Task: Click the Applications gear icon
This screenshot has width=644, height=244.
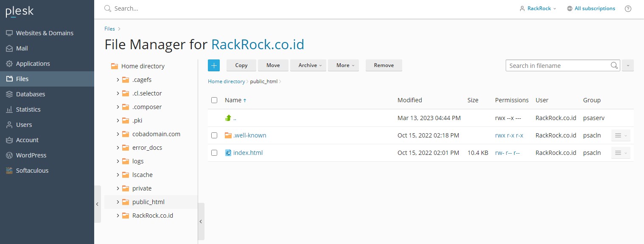Action: (9, 64)
